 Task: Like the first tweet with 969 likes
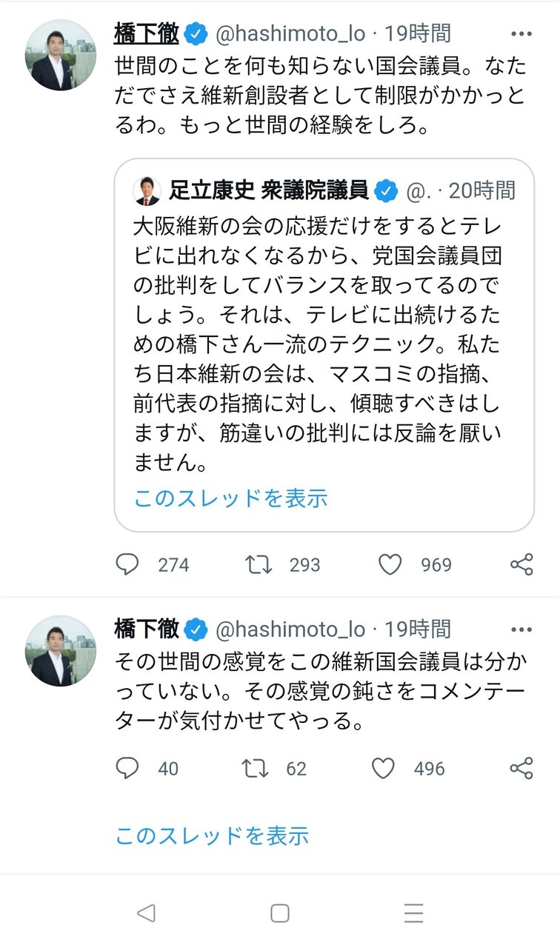tap(390, 565)
